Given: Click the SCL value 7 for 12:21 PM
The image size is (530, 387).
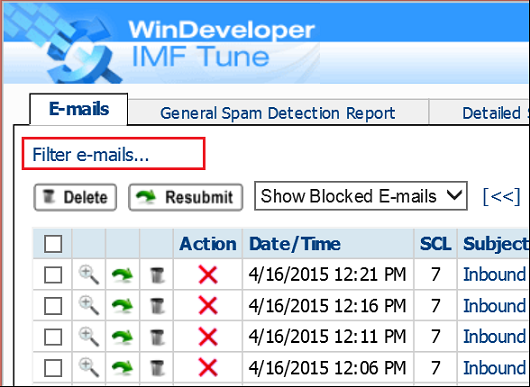Looking at the screenshot, I should pos(435,275).
